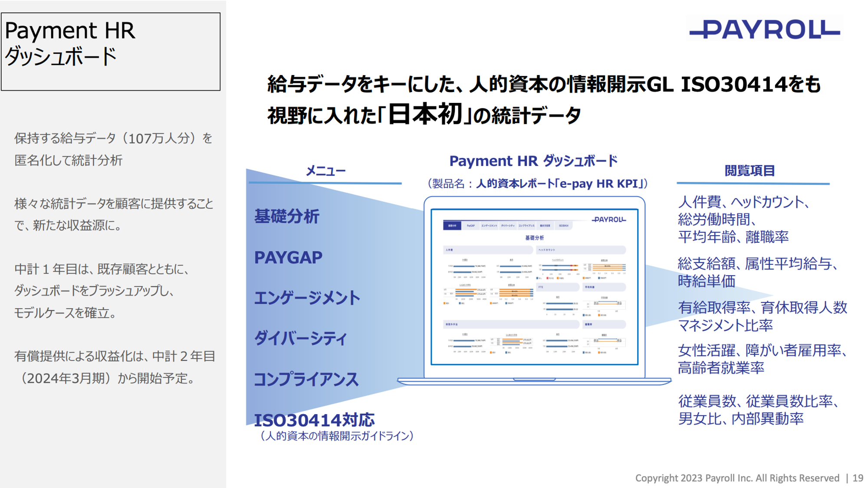
Task: Click the 新たな収益源に paragraph line
Action: tap(68, 225)
